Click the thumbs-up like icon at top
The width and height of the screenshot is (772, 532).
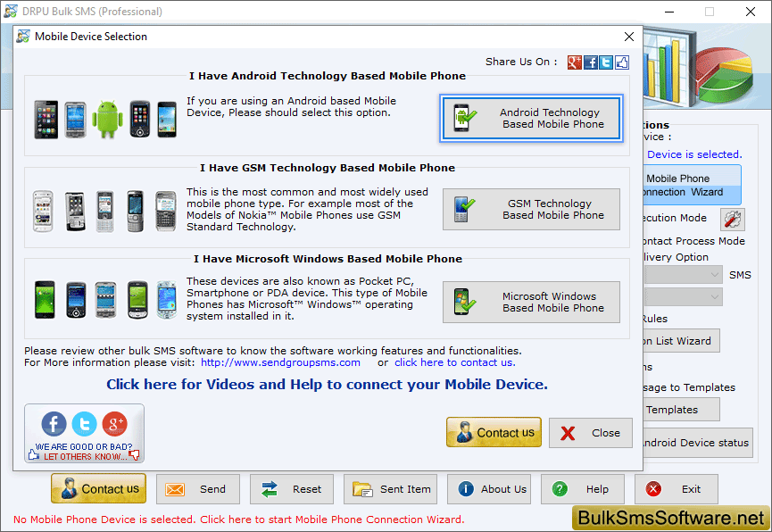(622, 62)
